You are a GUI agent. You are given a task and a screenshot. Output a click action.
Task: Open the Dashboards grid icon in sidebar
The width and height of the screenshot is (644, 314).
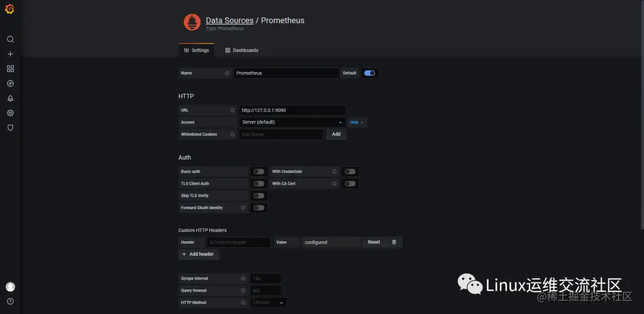click(x=11, y=69)
